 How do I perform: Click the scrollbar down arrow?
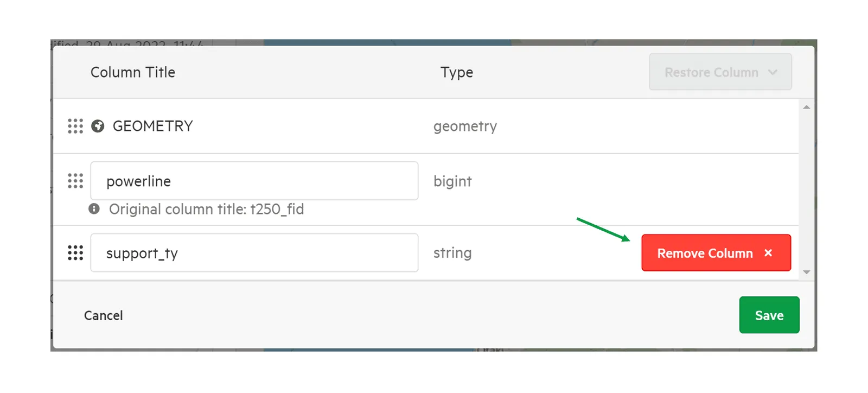click(807, 272)
